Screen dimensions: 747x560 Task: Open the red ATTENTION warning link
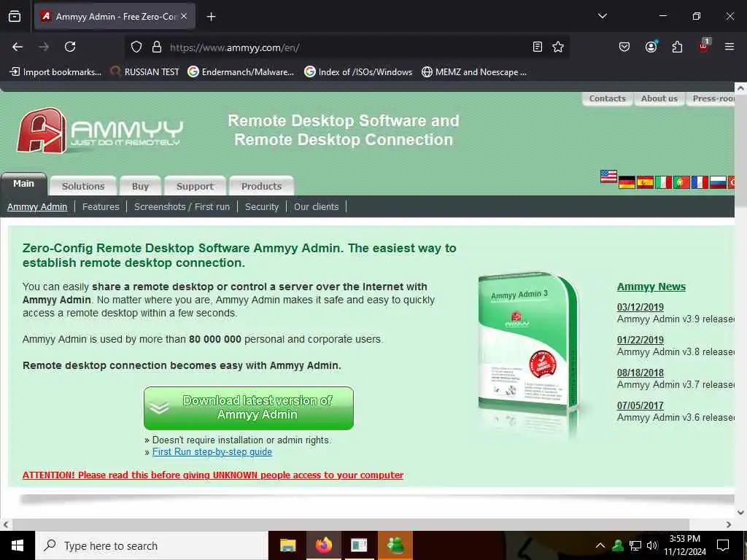(x=213, y=475)
